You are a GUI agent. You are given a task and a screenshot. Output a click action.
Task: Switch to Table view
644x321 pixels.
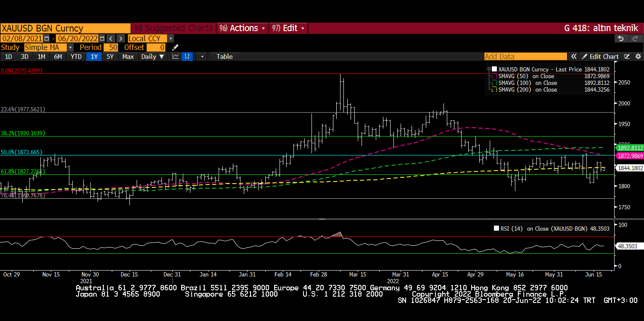click(224, 56)
